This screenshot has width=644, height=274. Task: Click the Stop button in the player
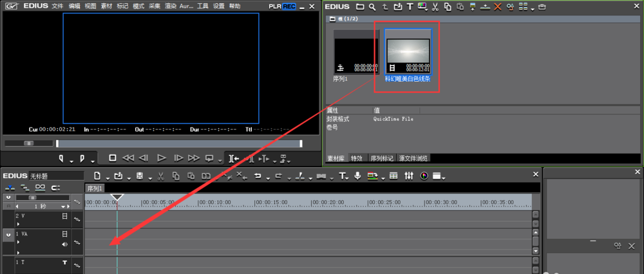pyautogui.click(x=112, y=158)
